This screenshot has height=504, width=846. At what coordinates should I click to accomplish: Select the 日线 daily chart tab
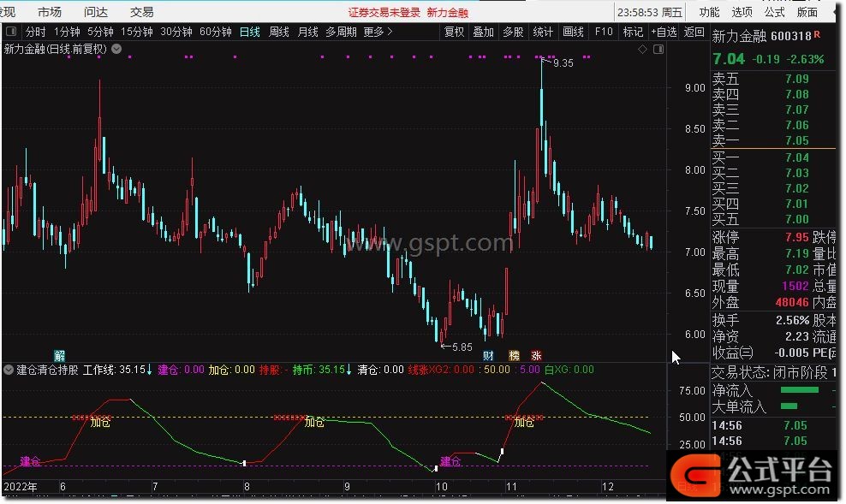tap(250, 32)
